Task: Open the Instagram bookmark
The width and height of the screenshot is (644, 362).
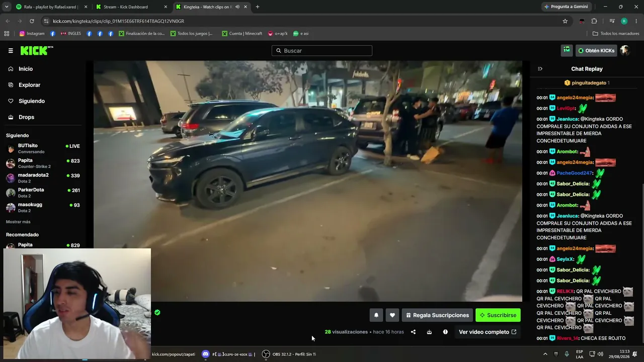Action: pyautogui.click(x=32, y=34)
